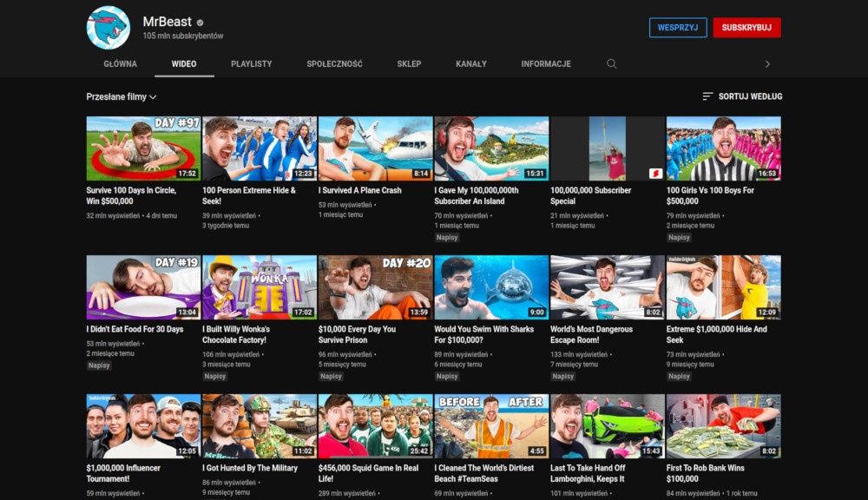This screenshot has height=500, width=868.
Task: Click title I Survived A Plane Crash
Action: (x=360, y=190)
